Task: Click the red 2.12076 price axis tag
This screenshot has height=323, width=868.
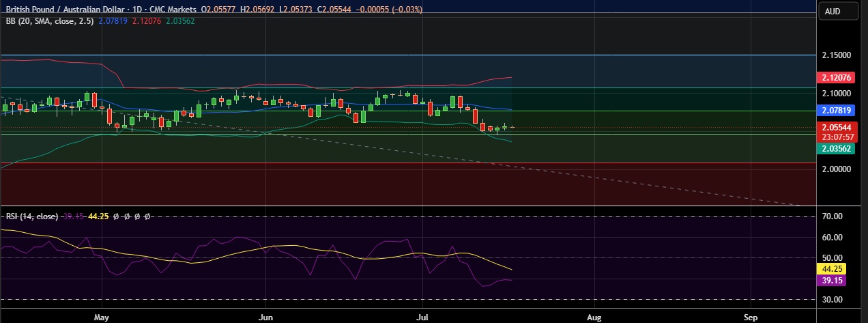Action: pos(837,77)
